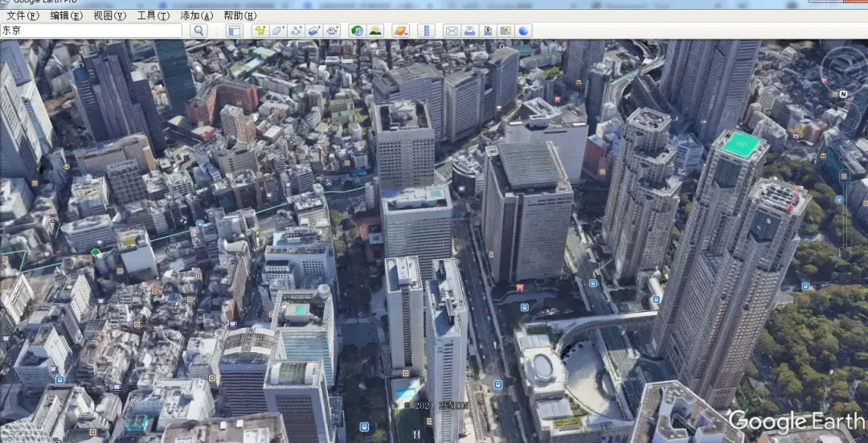Screen dimensions: 868x443
Task: Click the search field containing 东京
Action: click(92, 31)
